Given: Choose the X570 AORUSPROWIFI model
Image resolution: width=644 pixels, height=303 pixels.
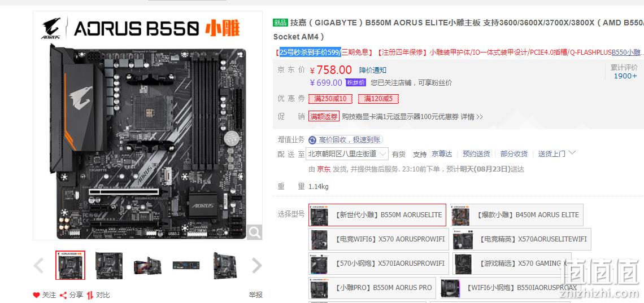Looking at the screenshot, I should [378, 239].
